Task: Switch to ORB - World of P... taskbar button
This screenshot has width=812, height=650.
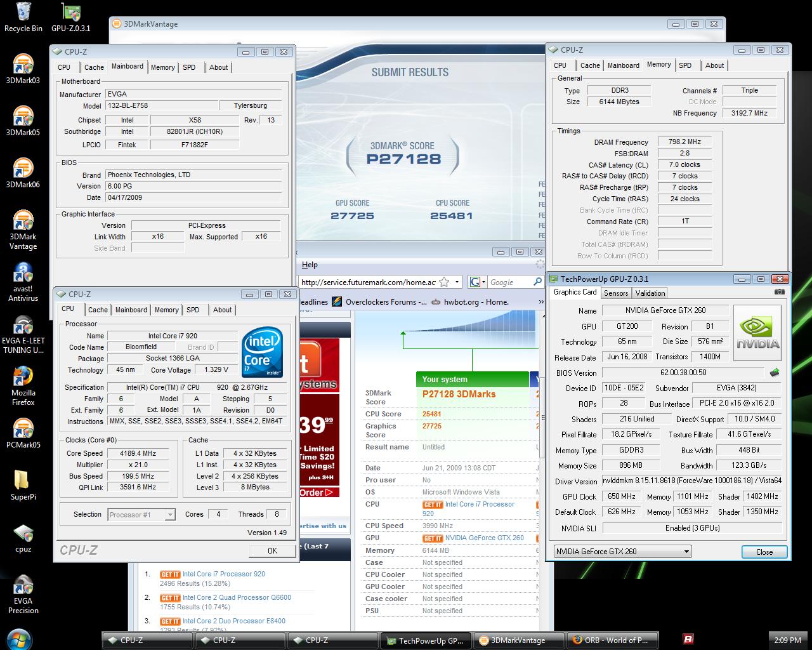Action: point(611,640)
